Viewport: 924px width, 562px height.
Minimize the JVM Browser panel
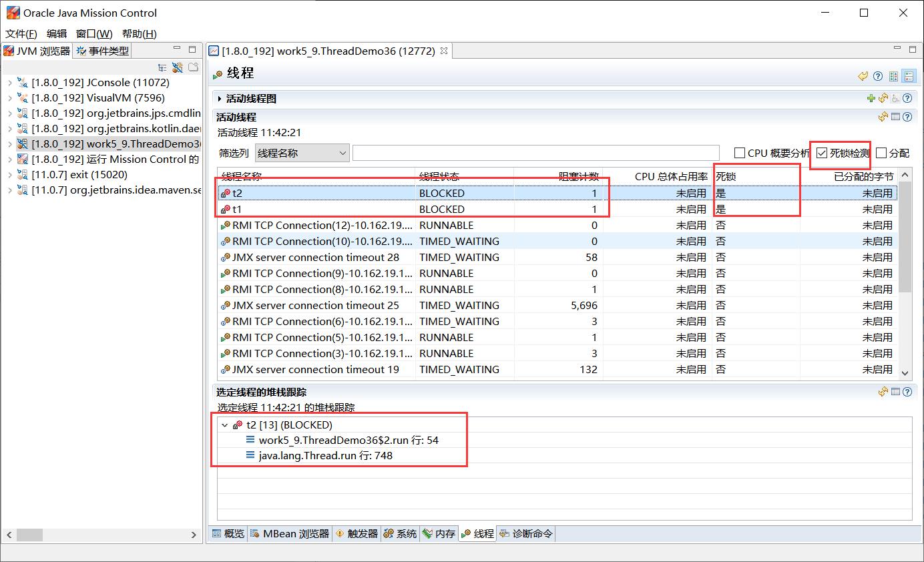coord(177,49)
